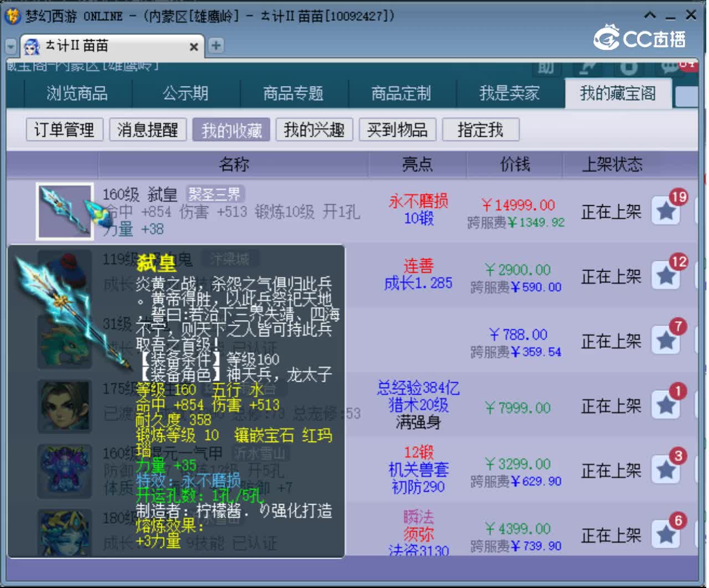Select 我的收藏 button
709x588 pixels.
pos(232,130)
